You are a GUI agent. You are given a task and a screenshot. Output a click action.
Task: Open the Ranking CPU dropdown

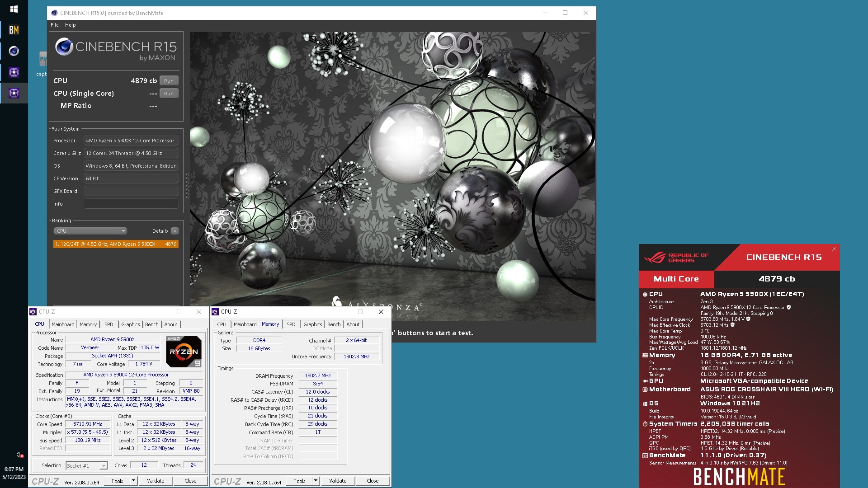90,231
